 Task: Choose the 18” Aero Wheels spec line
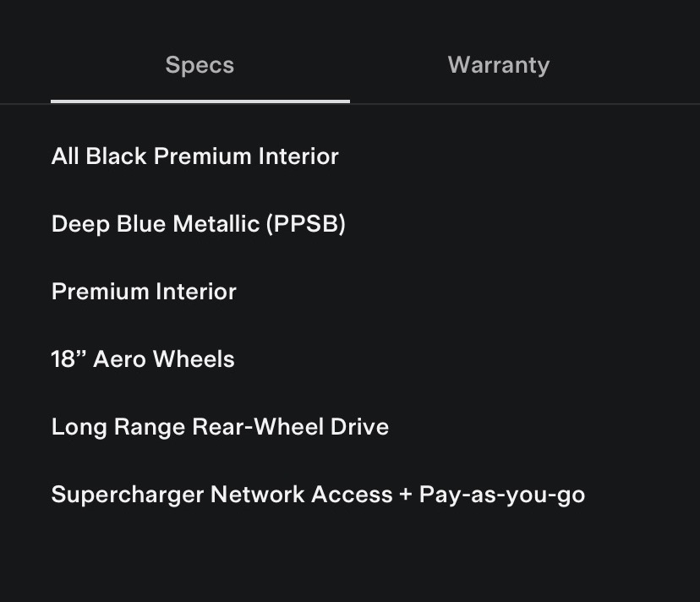pyautogui.click(x=143, y=359)
